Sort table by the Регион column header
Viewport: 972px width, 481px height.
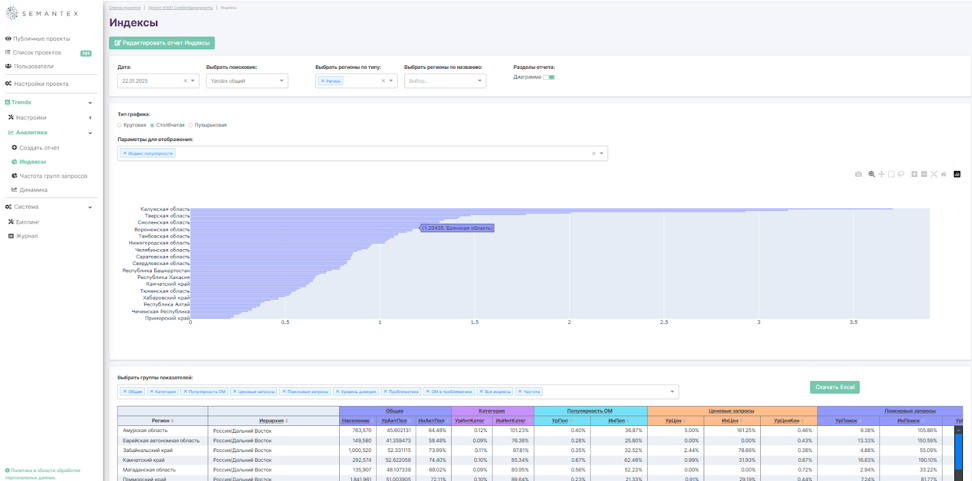point(163,421)
